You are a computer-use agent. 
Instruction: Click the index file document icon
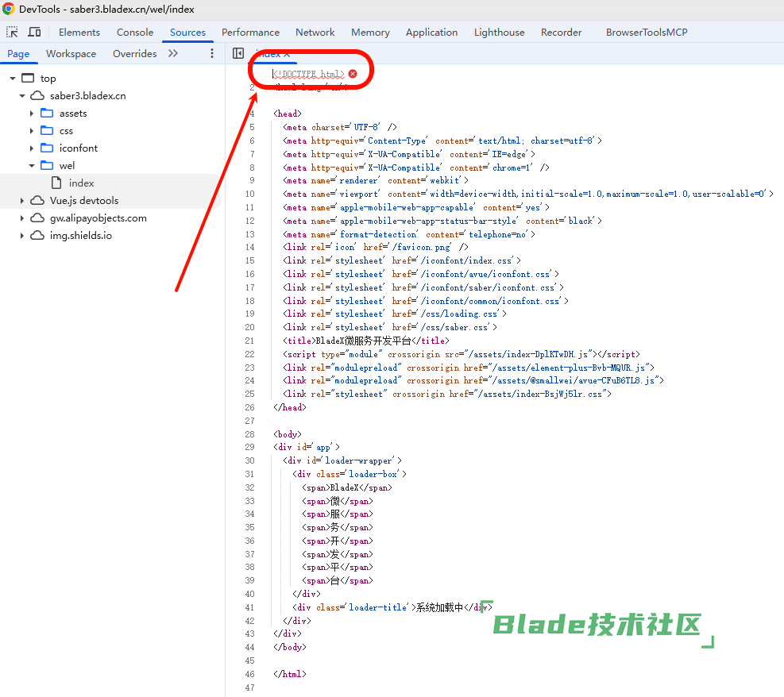[x=56, y=183]
